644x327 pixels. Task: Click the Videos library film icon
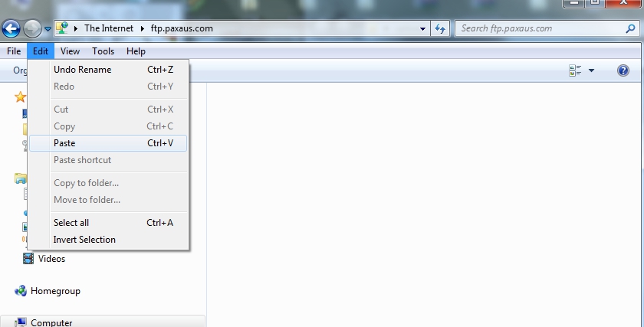[28, 259]
